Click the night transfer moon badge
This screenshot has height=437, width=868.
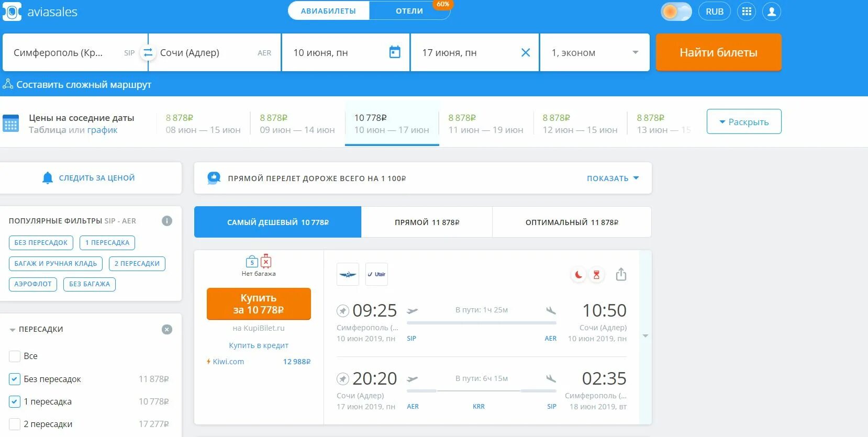pos(578,274)
